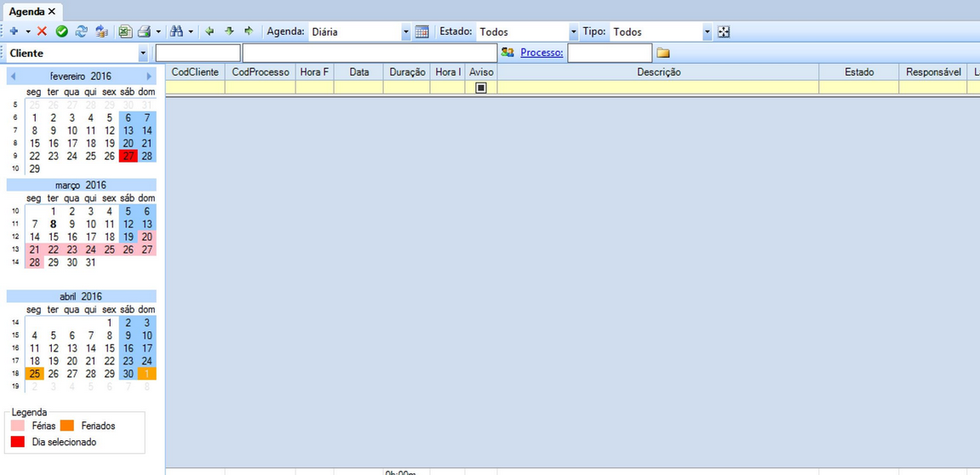The height and width of the screenshot is (475, 980).
Task: Click the green down arrow navigation icon
Action: click(x=229, y=31)
